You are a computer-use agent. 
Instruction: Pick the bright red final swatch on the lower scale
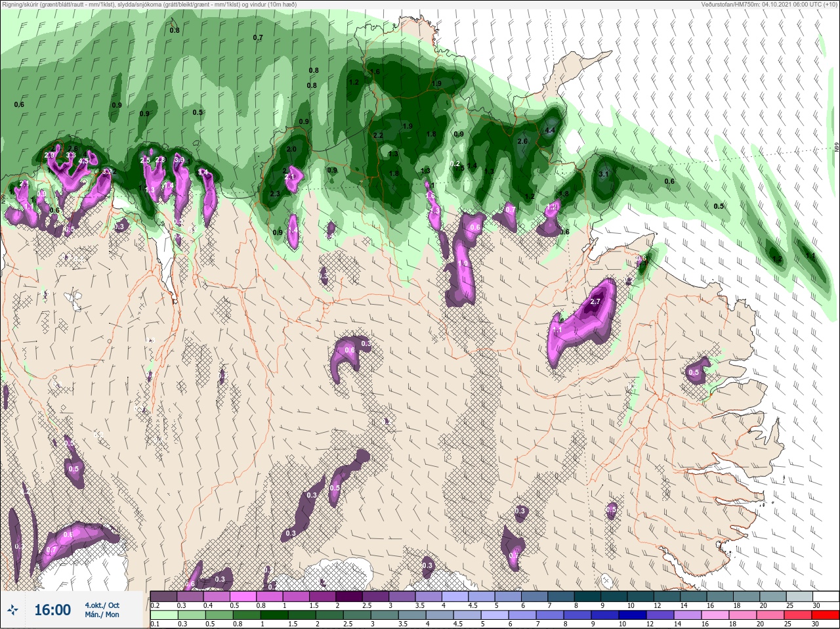pos(826,615)
